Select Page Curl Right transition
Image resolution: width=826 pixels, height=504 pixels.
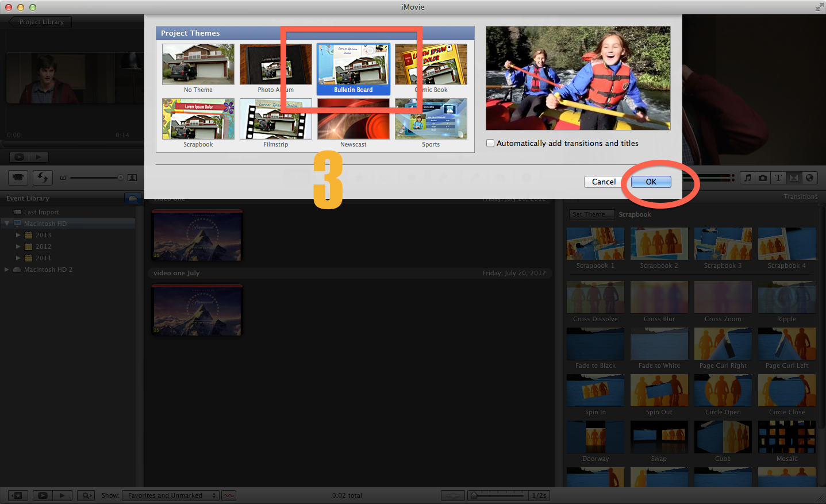[723, 344]
